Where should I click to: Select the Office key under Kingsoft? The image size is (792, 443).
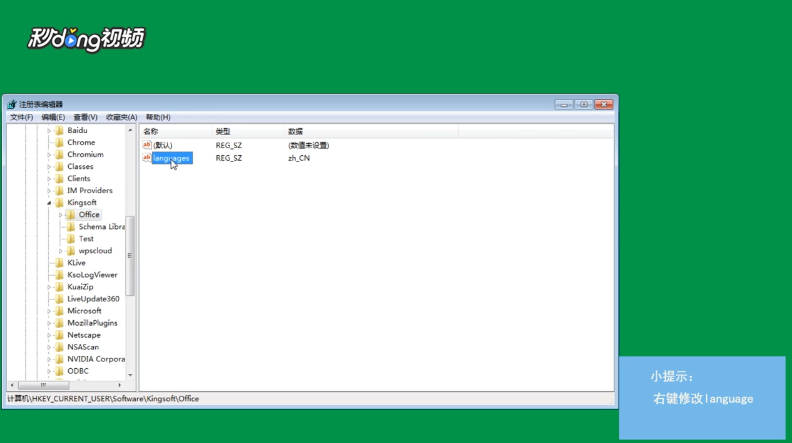89,215
